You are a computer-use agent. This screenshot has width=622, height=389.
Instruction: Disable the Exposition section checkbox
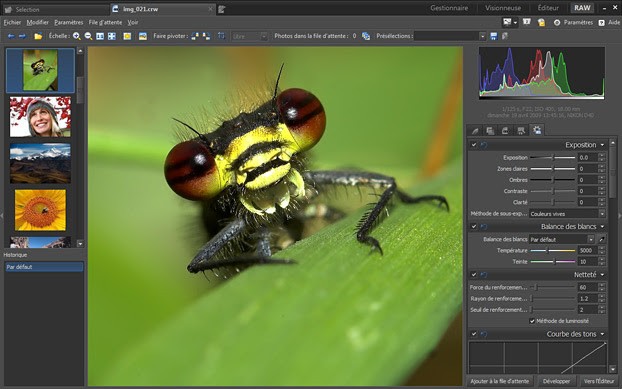[x=474, y=145]
